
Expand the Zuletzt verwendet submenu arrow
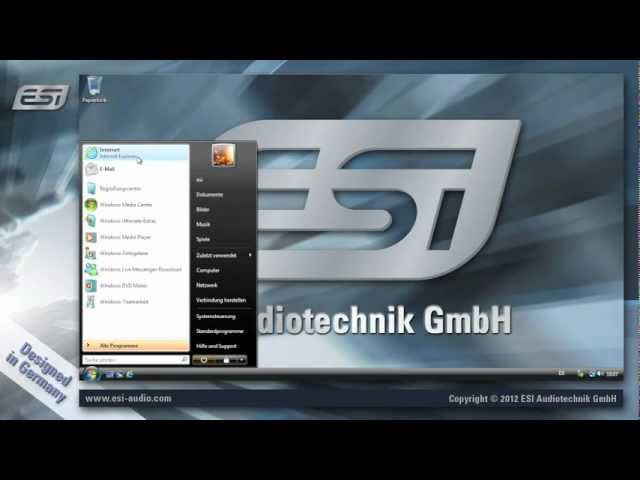pyautogui.click(x=250, y=255)
